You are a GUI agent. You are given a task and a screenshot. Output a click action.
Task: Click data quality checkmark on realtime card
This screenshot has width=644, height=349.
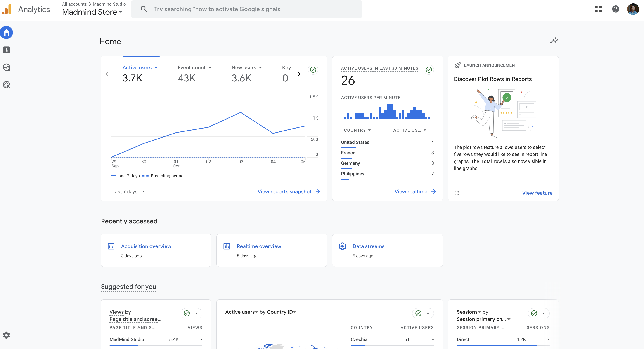pyautogui.click(x=429, y=70)
